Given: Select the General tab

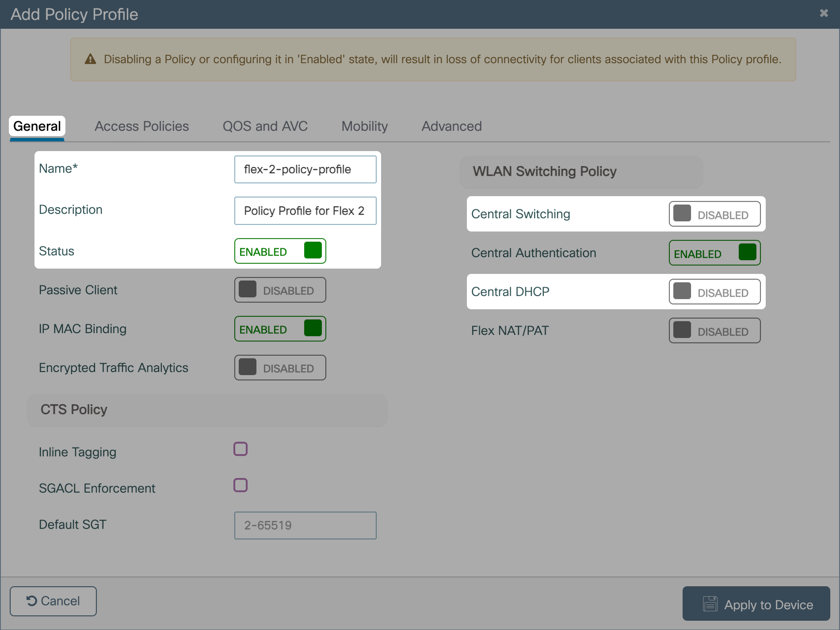Looking at the screenshot, I should (x=37, y=126).
